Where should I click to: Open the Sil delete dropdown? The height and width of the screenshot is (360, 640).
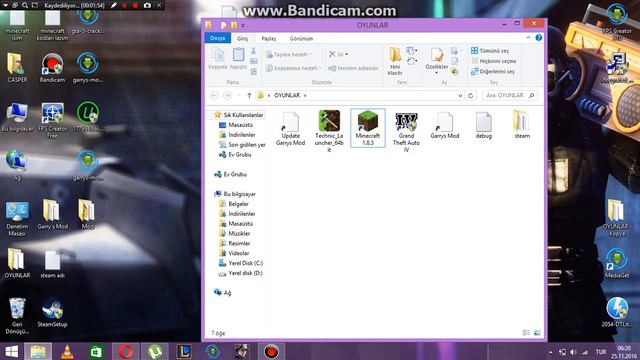coord(338,54)
